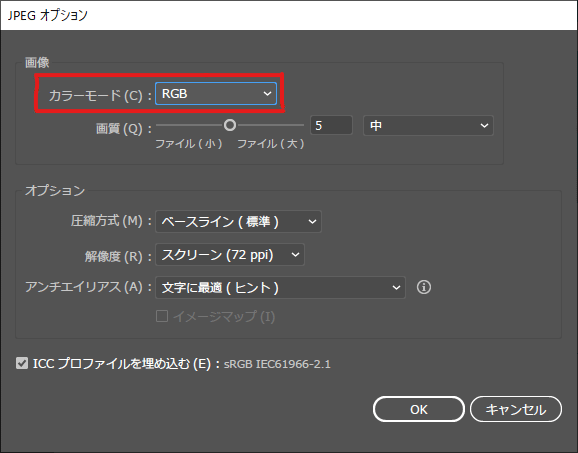Viewport: 578px width, 453px height.
Task: Click the arrow on the 解像度 dropdown
Action: pyautogui.click(x=295, y=255)
